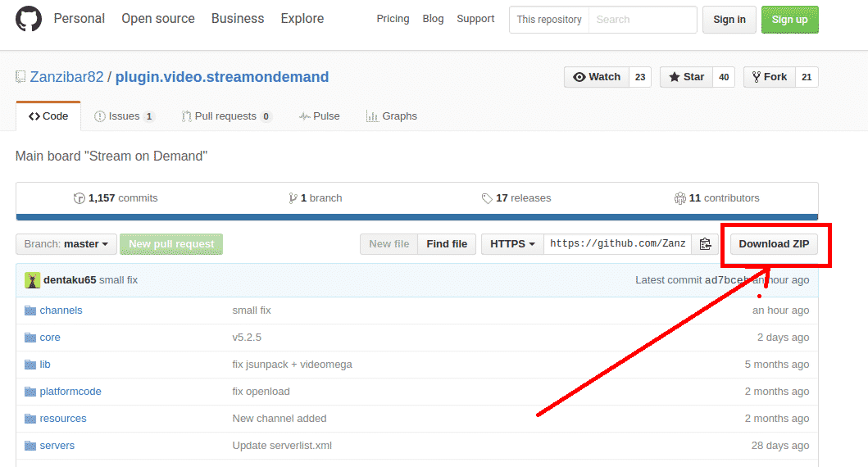
Task: Click the commits history icon
Action: 80,198
